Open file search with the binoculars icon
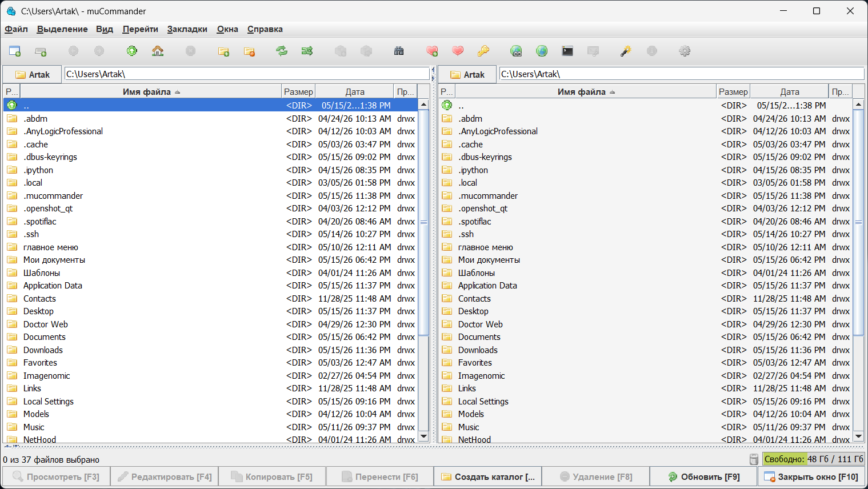This screenshot has width=868, height=489. pyautogui.click(x=399, y=51)
